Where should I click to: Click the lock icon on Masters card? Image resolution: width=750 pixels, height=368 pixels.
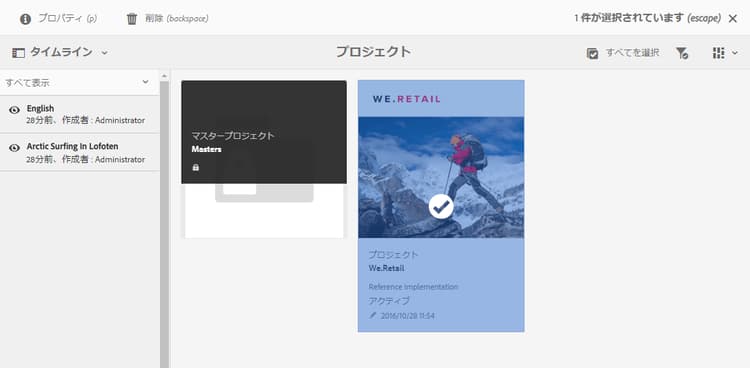(x=195, y=167)
